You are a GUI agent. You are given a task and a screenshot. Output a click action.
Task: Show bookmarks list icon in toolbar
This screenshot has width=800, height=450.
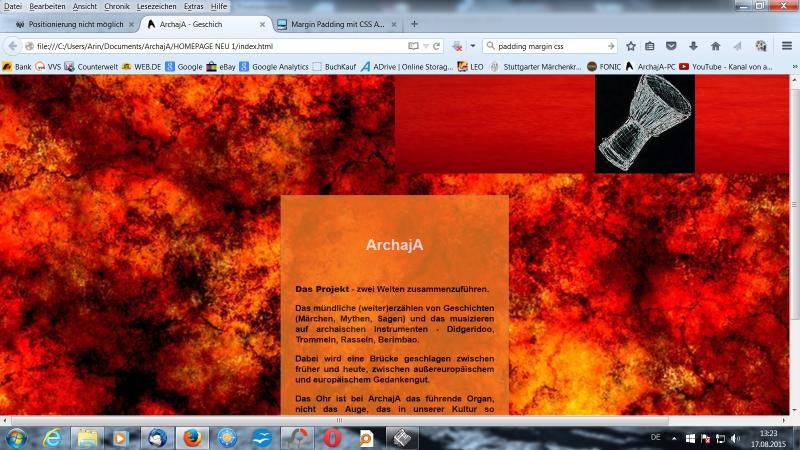650,46
